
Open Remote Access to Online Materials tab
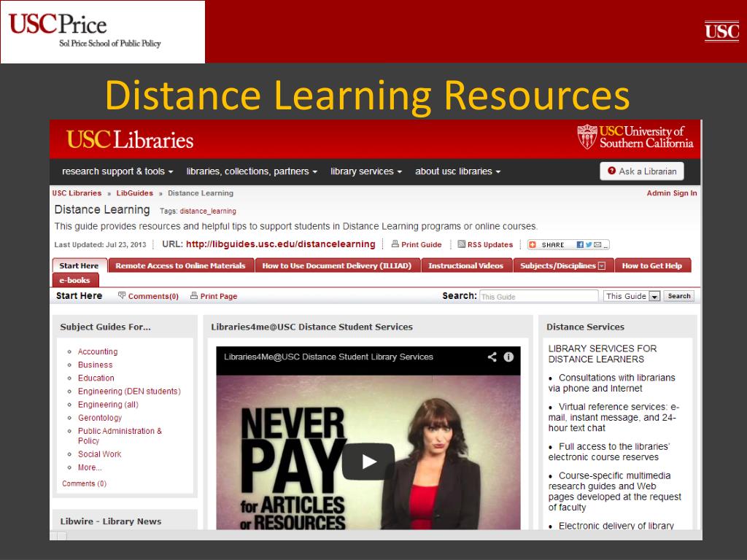181,265
